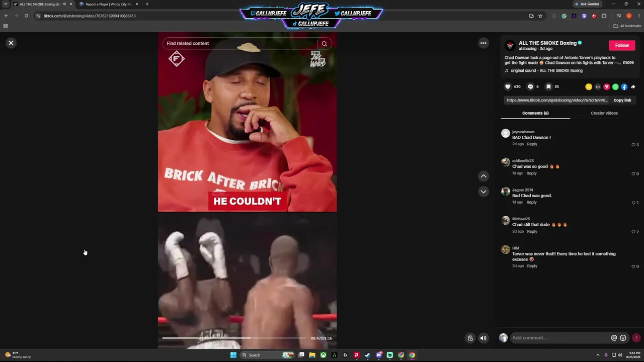
Task: Reply to jaynewhaven's comment
Action: tap(532, 144)
